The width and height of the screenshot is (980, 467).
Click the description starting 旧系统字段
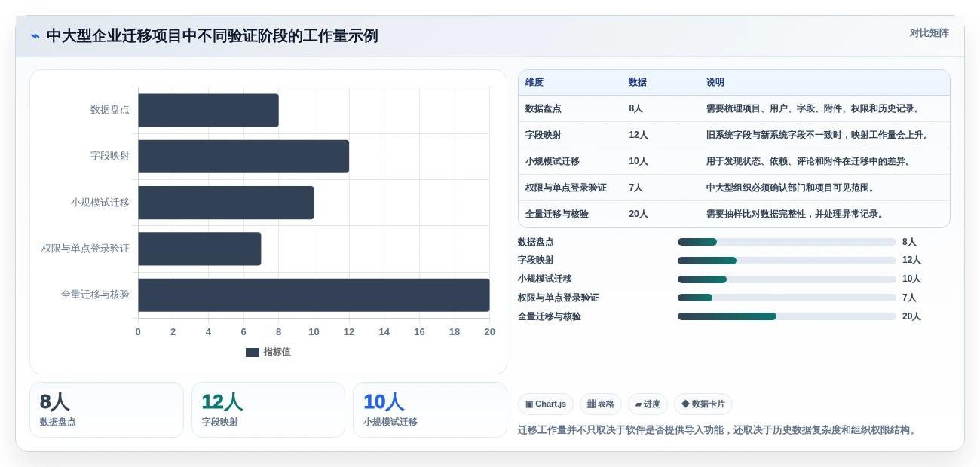pos(818,135)
